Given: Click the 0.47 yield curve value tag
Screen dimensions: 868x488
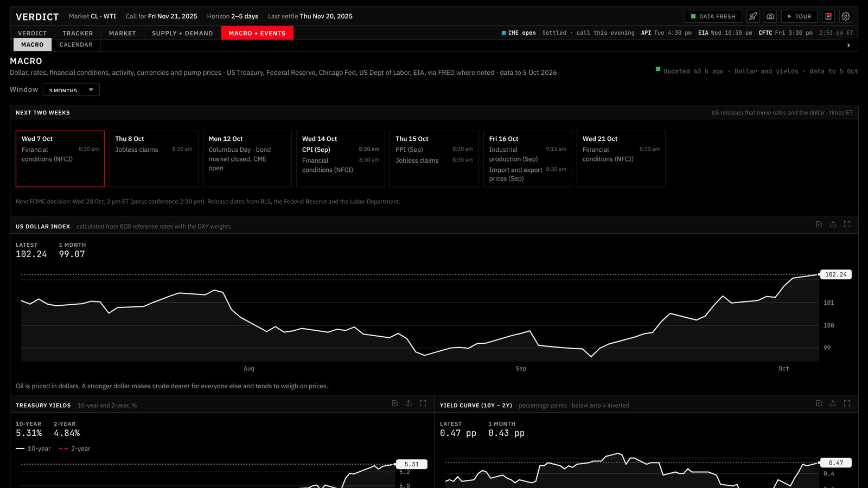Looking at the screenshot, I should click(836, 463).
